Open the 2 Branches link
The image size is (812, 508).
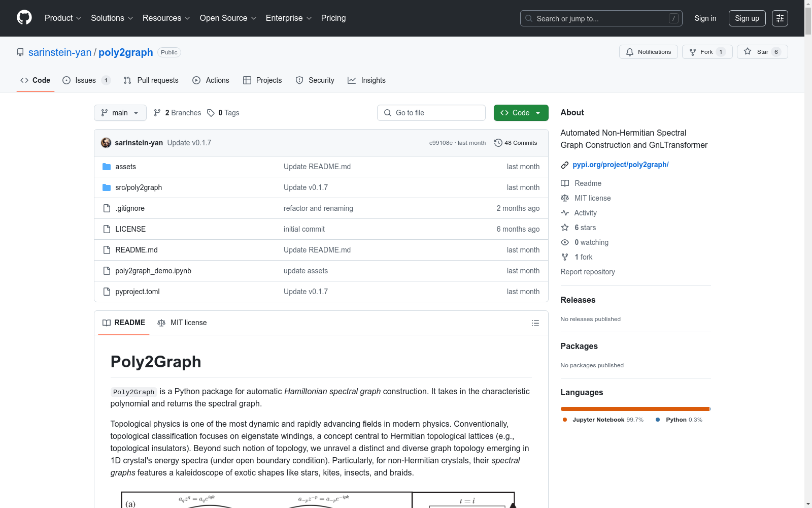(x=177, y=113)
